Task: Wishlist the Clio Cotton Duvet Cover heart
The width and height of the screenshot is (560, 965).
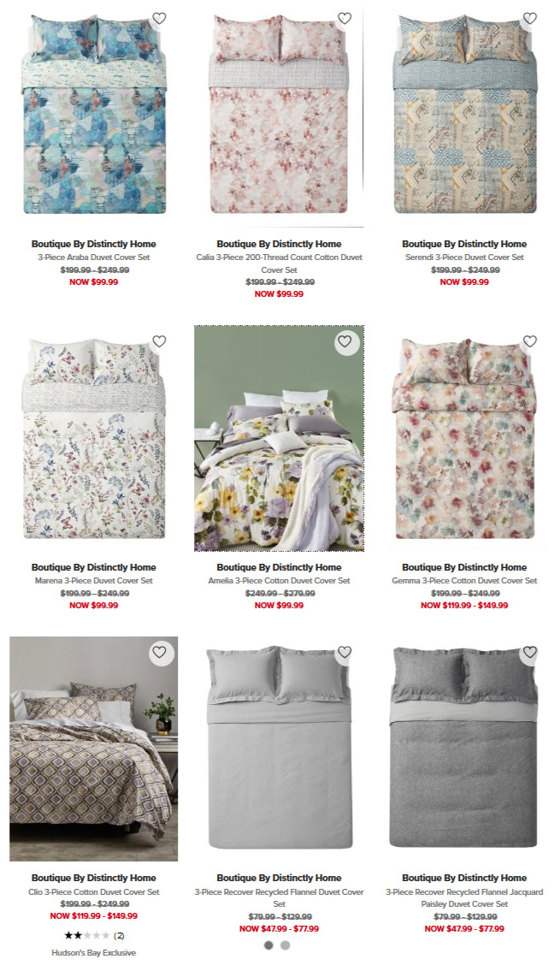Action: [x=159, y=652]
